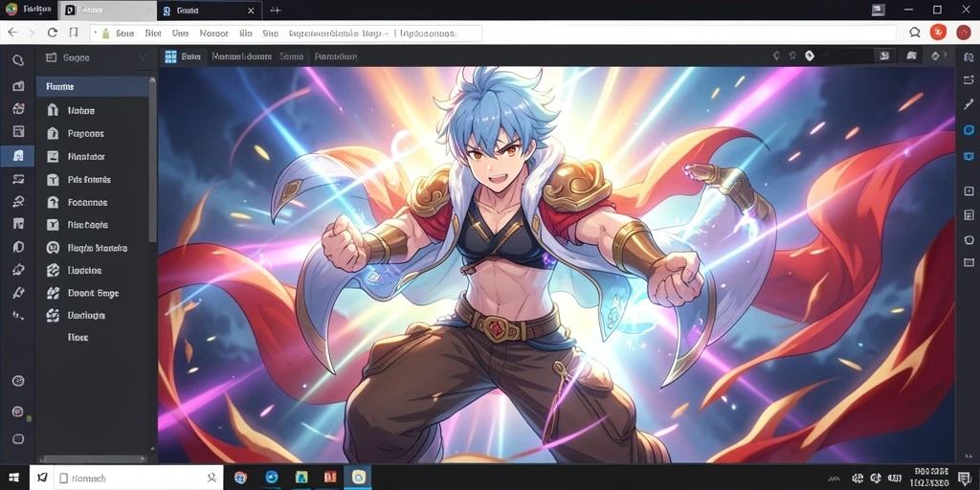This screenshot has width=980, height=490.
Task: Click the chat search icon in the browser bar
Action: (914, 33)
